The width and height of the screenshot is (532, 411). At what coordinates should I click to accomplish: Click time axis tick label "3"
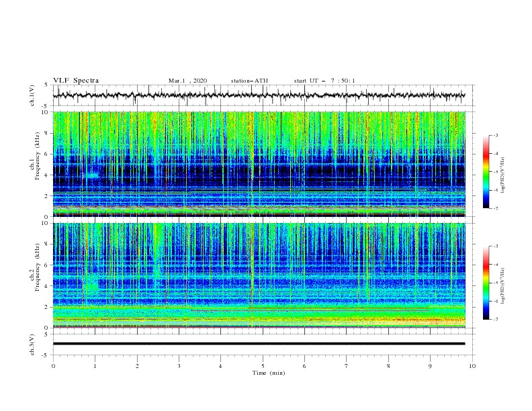click(x=179, y=366)
